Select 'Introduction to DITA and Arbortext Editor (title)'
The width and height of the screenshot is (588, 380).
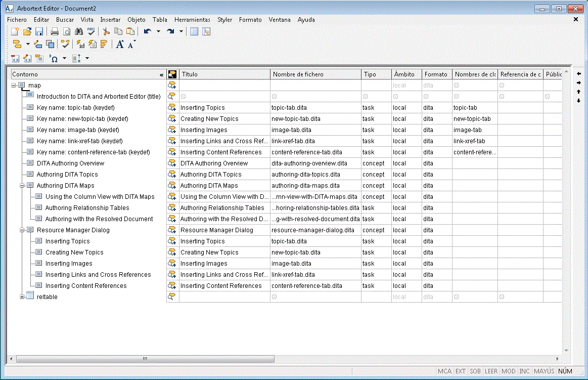(x=99, y=97)
